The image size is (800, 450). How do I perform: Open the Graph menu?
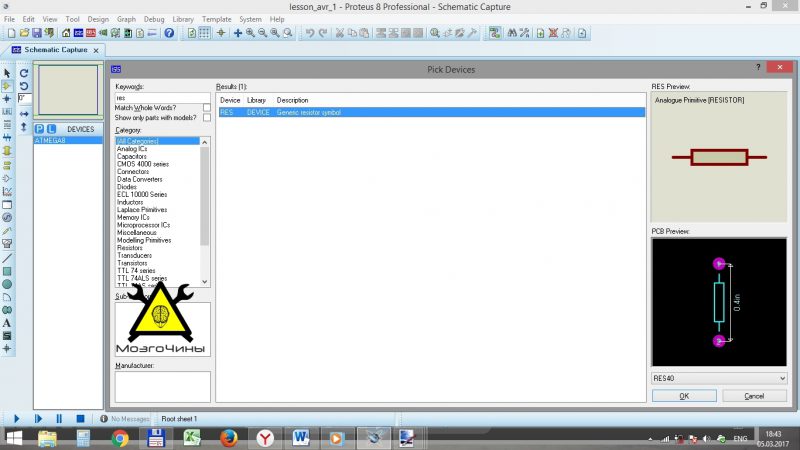126,19
